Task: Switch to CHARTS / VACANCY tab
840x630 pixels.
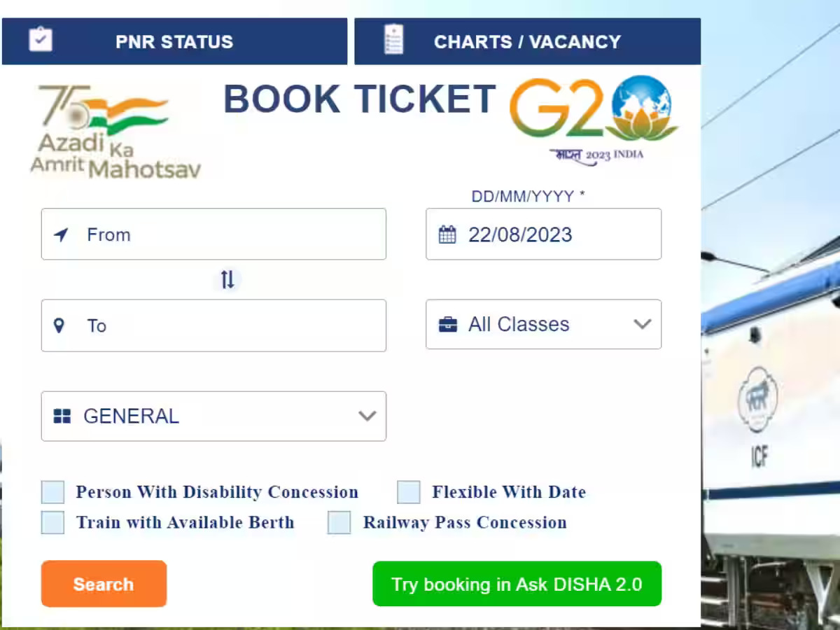Action: (527, 42)
